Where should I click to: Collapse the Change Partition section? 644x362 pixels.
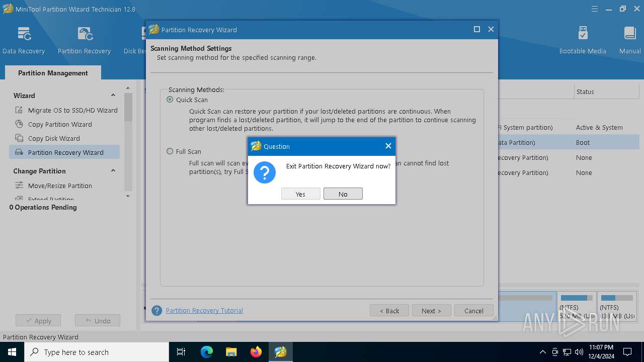[113, 171]
